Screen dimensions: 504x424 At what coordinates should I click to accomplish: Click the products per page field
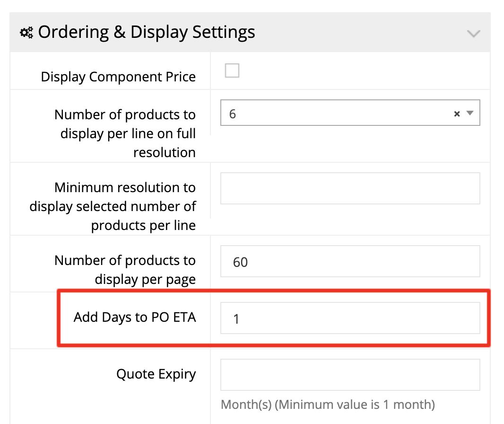point(350,261)
